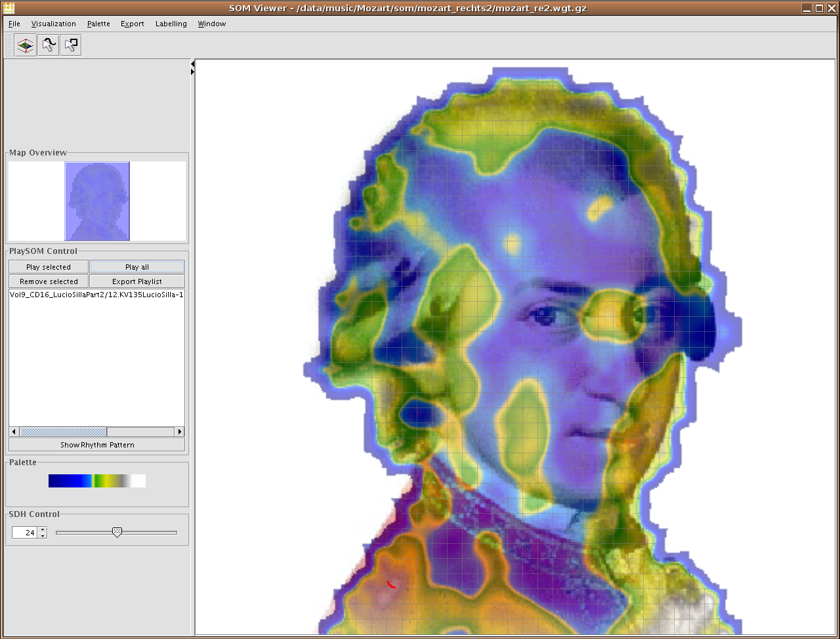Click the Play selected button
The width and height of the screenshot is (840, 639).
(x=49, y=267)
